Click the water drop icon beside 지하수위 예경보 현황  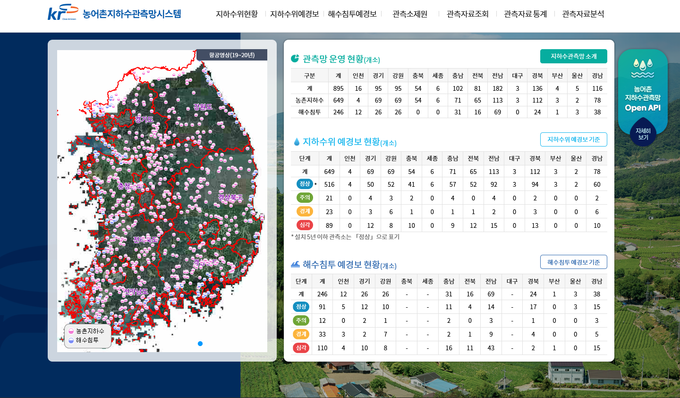(x=297, y=142)
